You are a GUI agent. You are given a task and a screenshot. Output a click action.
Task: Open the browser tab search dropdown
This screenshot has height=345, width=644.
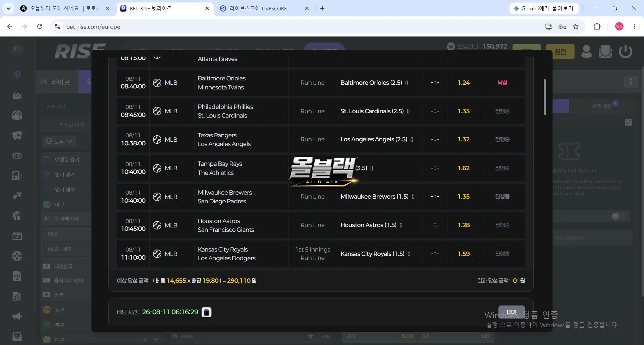pos(8,8)
